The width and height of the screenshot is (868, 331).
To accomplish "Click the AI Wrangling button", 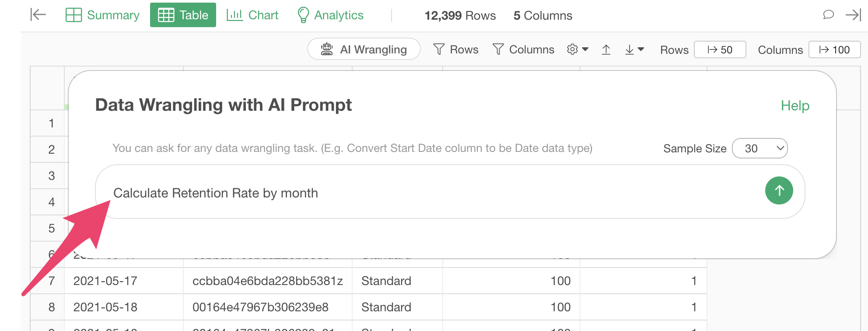I will click(x=364, y=49).
